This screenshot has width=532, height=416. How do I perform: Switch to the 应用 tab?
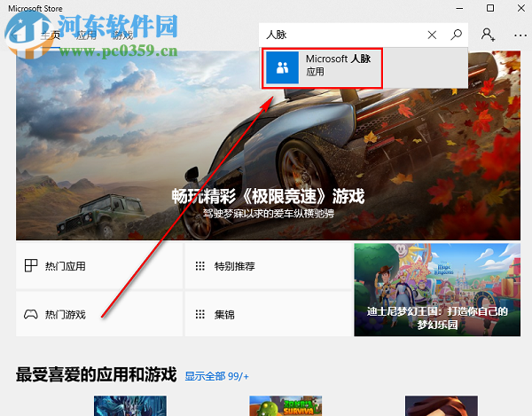coord(86,35)
